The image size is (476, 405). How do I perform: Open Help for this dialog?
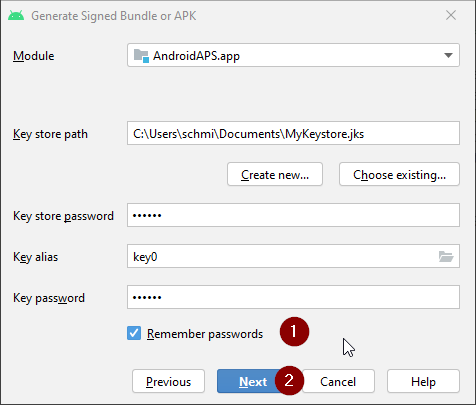pos(423,381)
